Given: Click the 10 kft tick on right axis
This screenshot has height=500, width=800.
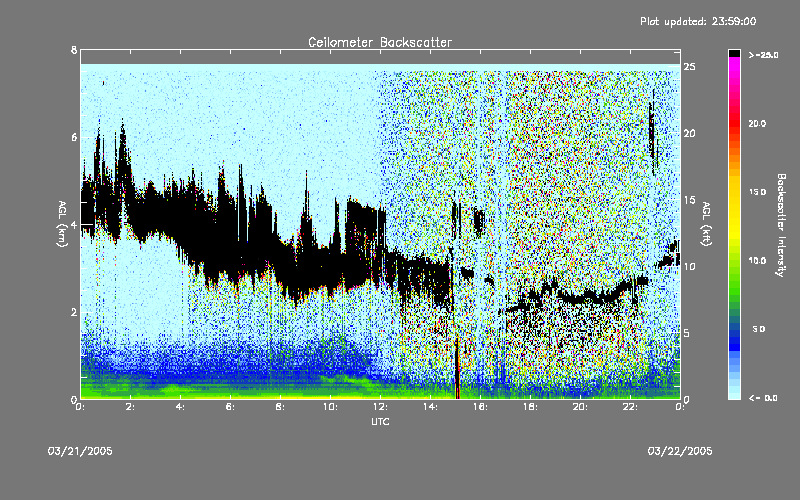Looking at the screenshot, I should [689, 266].
